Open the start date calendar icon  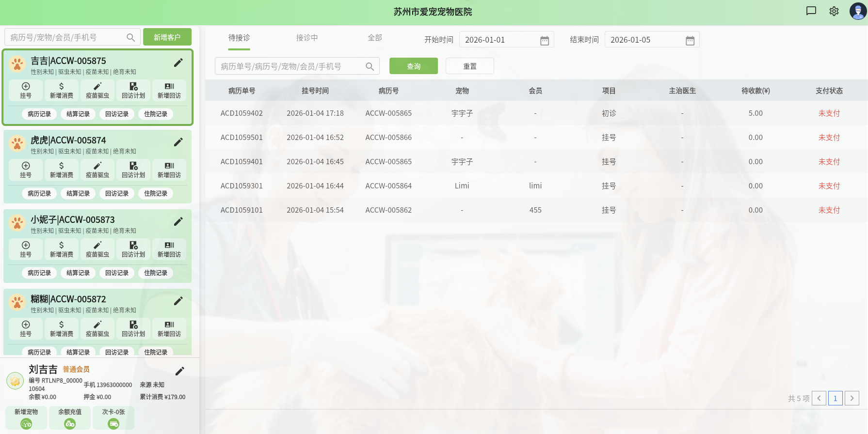pyautogui.click(x=545, y=40)
